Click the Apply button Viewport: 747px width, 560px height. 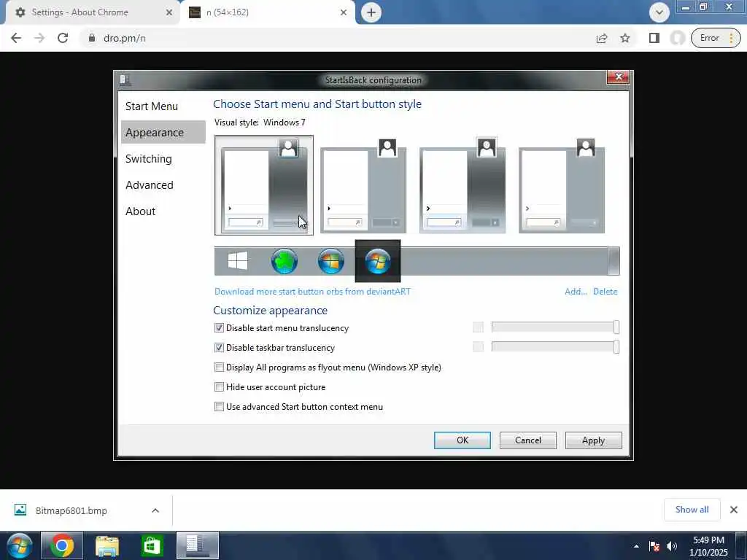coord(593,440)
